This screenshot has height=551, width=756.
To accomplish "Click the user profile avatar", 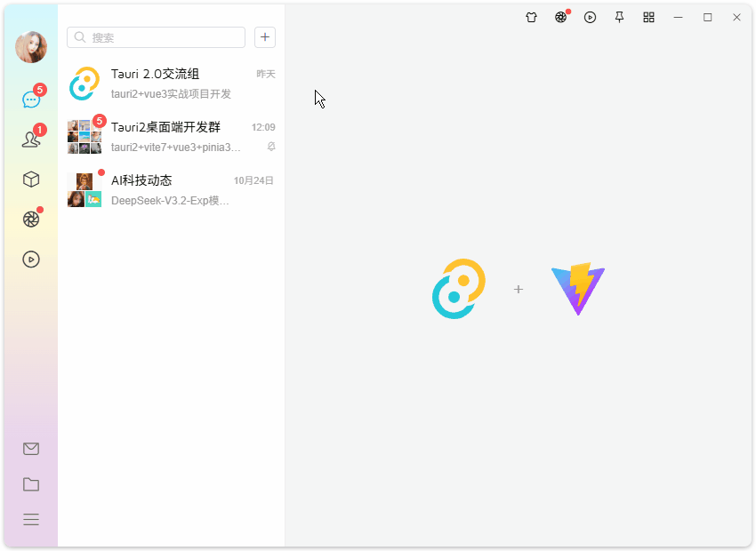I will 31,47.
